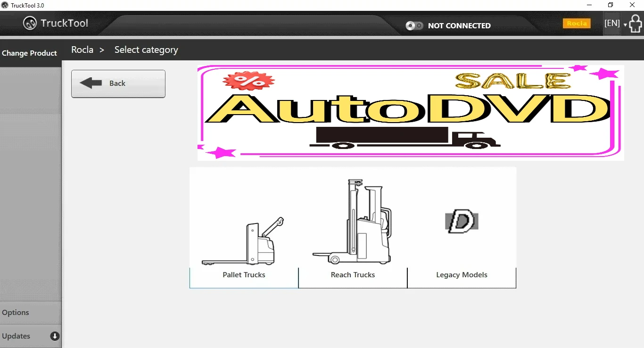Click the app icon in the title bar
This screenshot has height=348, width=644.
(x=5, y=5)
